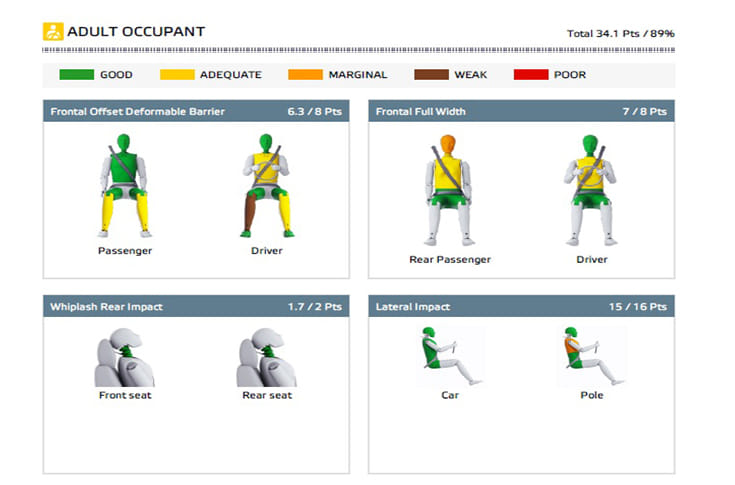Image resolution: width=735 pixels, height=485 pixels.
Task: Click the orange MARGINAL legend swatch
Action: pyautogui.click(x=304, y=75)
